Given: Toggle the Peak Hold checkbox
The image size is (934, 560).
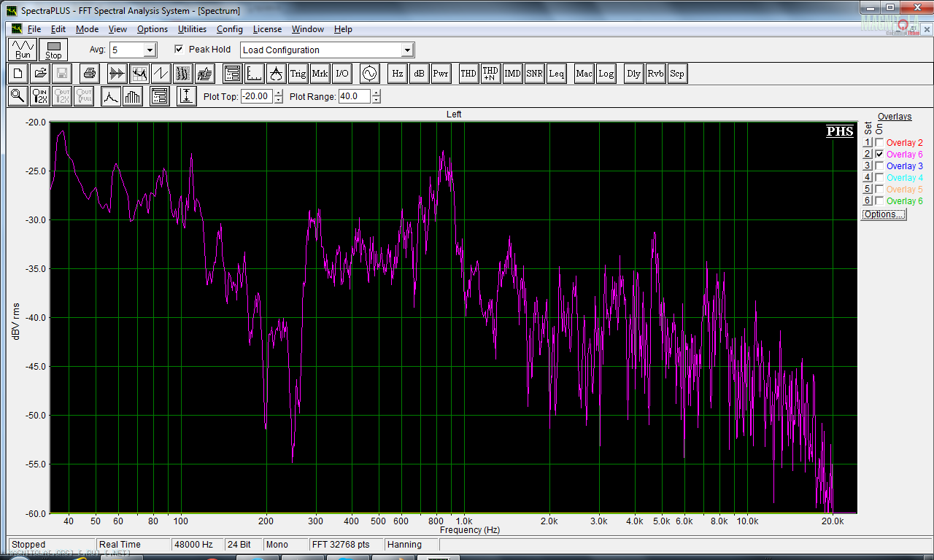Looking at the screenshot, I should pos(179,50).
